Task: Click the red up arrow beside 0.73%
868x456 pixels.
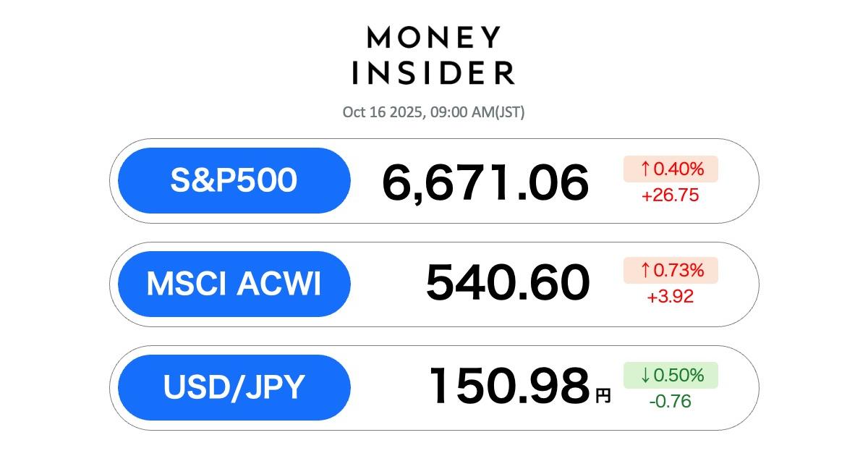Action: coord(645,271)
